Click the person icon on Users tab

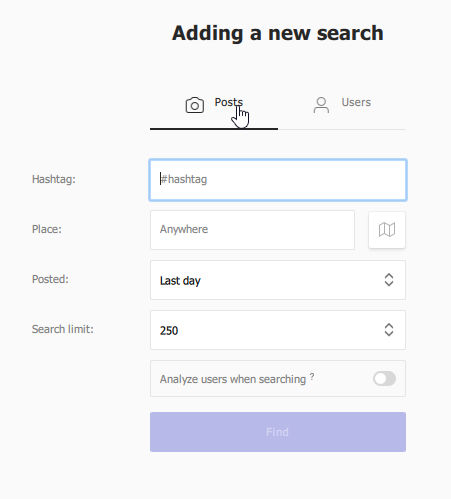click(321, 105)
